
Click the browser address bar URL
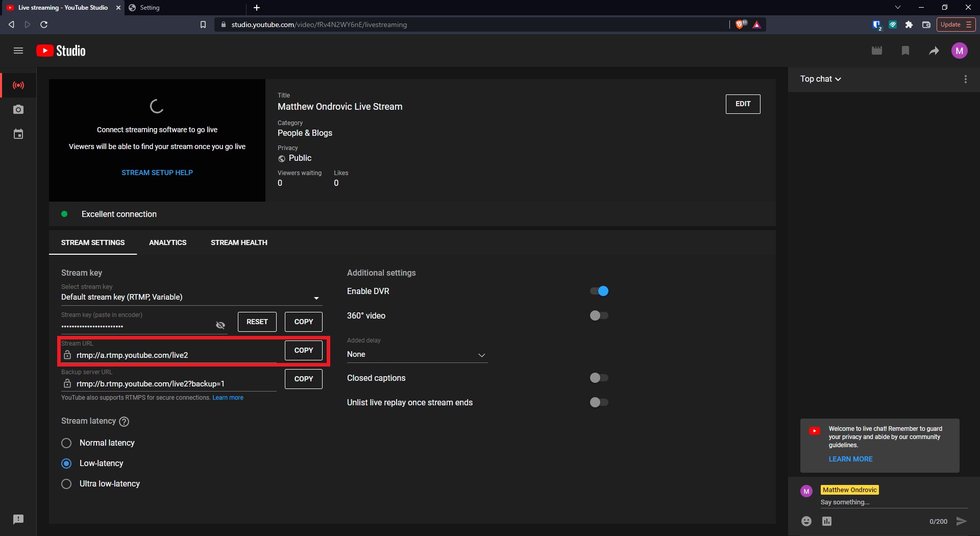(x=319, y=25)
